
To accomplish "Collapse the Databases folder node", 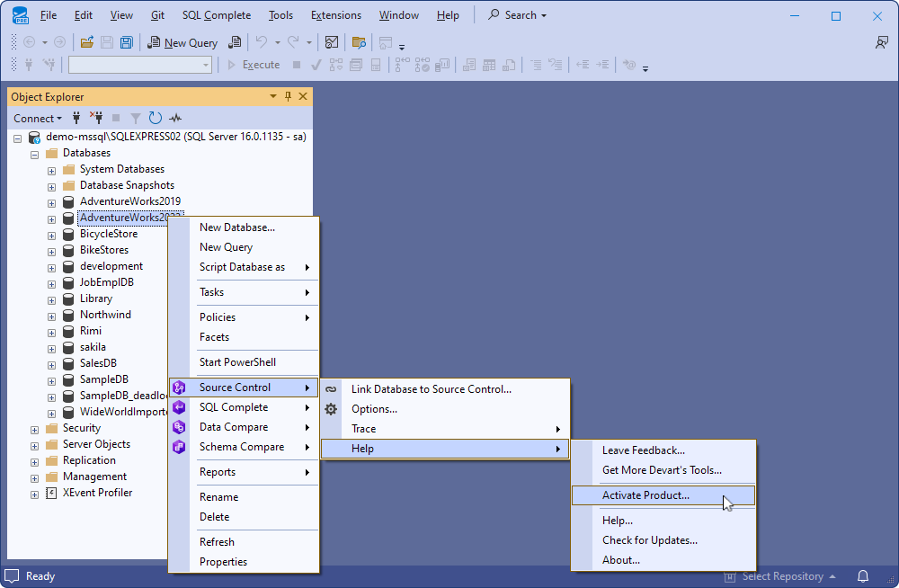I will click(34, 155).
